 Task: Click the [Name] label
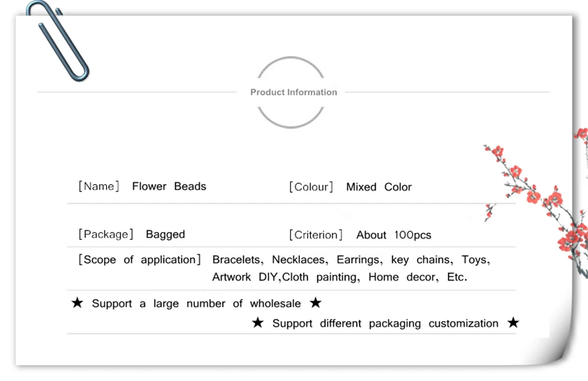[x=99, y=186]
